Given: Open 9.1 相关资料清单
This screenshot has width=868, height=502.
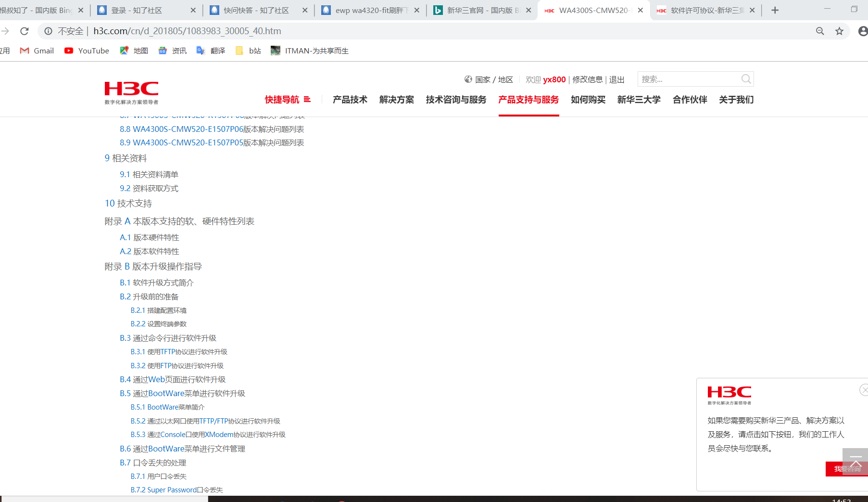Looking at the screenshot, I should 149,174.
